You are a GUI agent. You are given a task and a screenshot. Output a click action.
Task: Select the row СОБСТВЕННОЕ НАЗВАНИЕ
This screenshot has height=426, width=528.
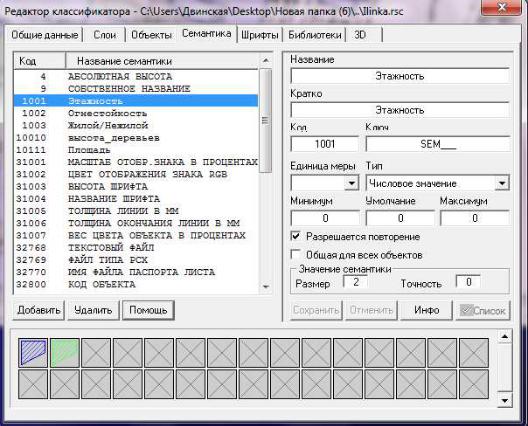tap(136, 89)
